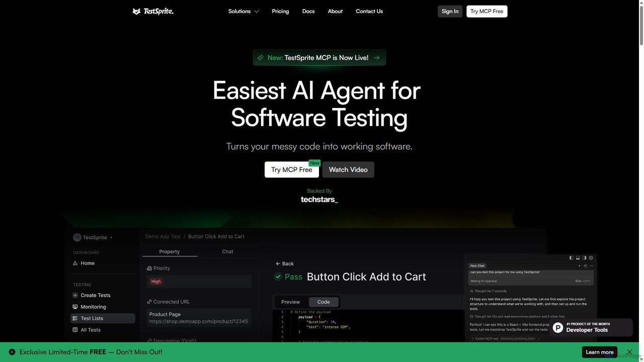Expand the Called MCP tool entry
This screenshot has height=362, width=644.
point(505,338)
